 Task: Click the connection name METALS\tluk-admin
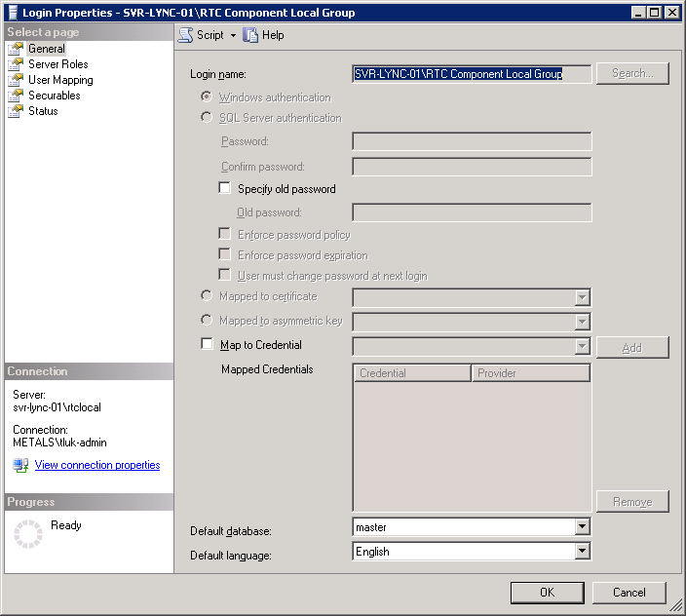59,443
